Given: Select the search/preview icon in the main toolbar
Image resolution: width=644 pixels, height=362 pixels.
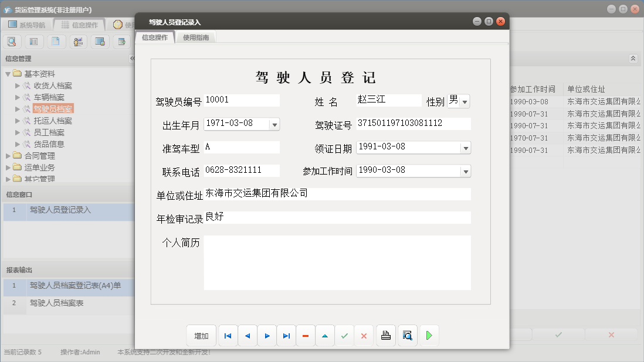Looking at the screenshot, I should click(12, 42).
